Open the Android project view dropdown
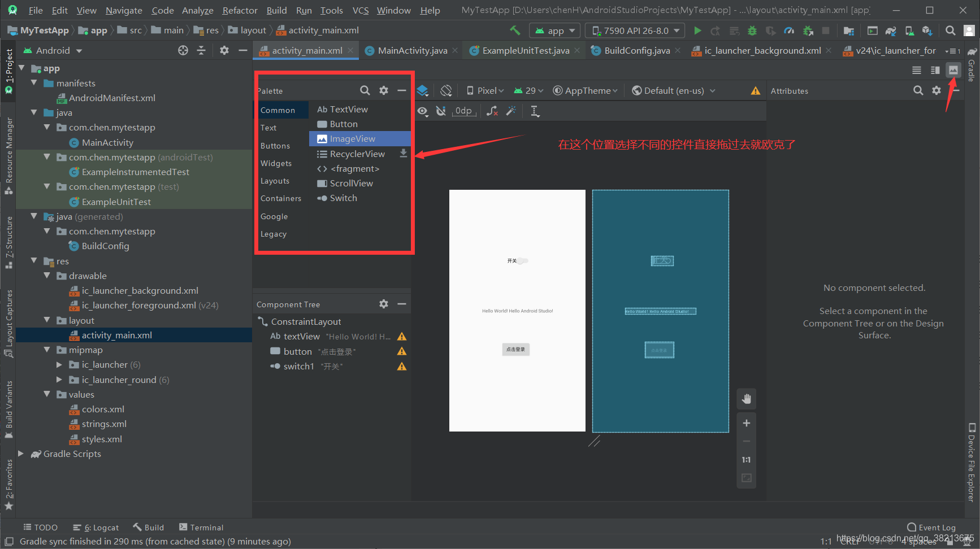The height and width of the screenshot is (549, 980). coord(53,50)
